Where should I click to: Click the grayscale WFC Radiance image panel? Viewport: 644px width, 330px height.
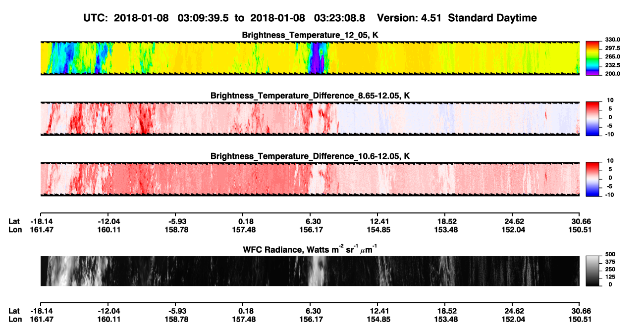coord(310,271)
